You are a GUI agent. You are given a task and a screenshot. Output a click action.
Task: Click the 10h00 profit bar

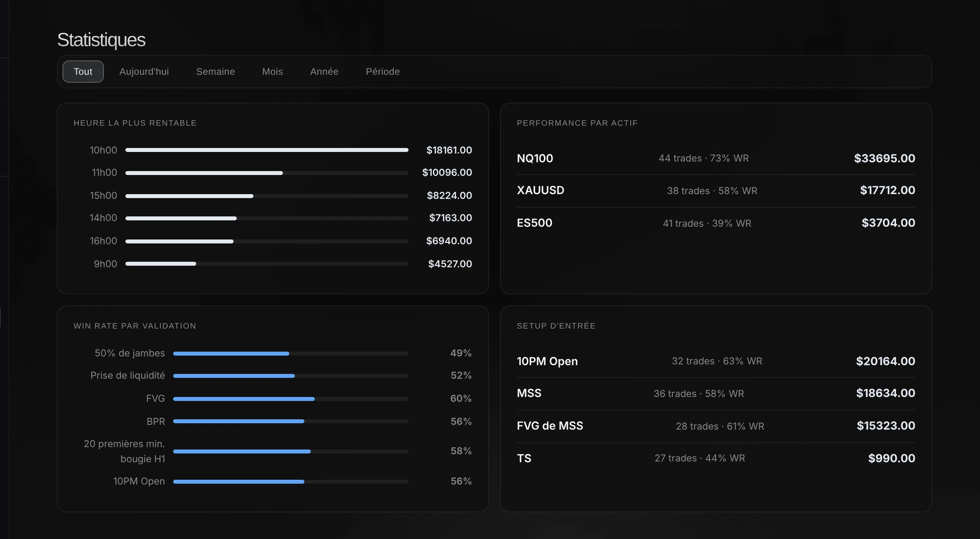tap(267, 150)
